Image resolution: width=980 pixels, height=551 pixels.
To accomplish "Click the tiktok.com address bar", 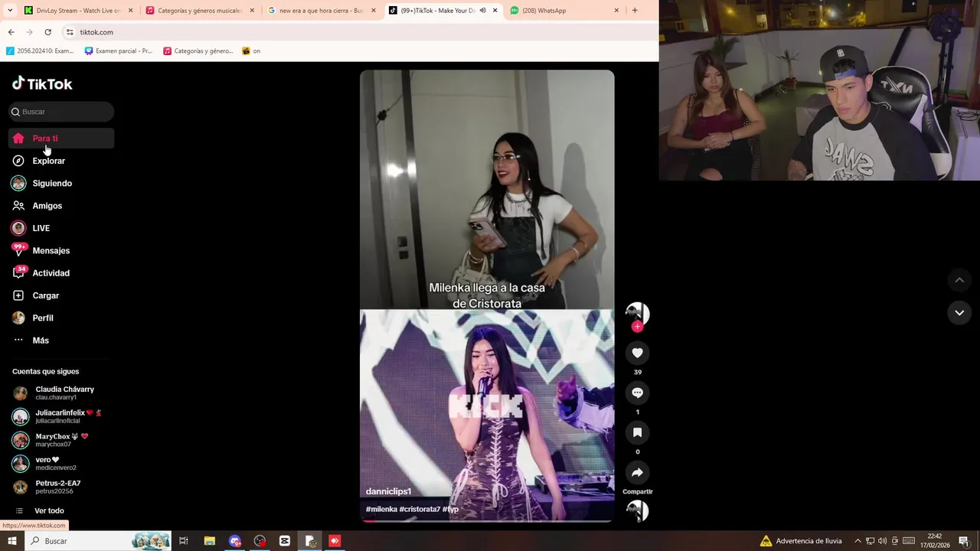I will click(x=360, y=32).
